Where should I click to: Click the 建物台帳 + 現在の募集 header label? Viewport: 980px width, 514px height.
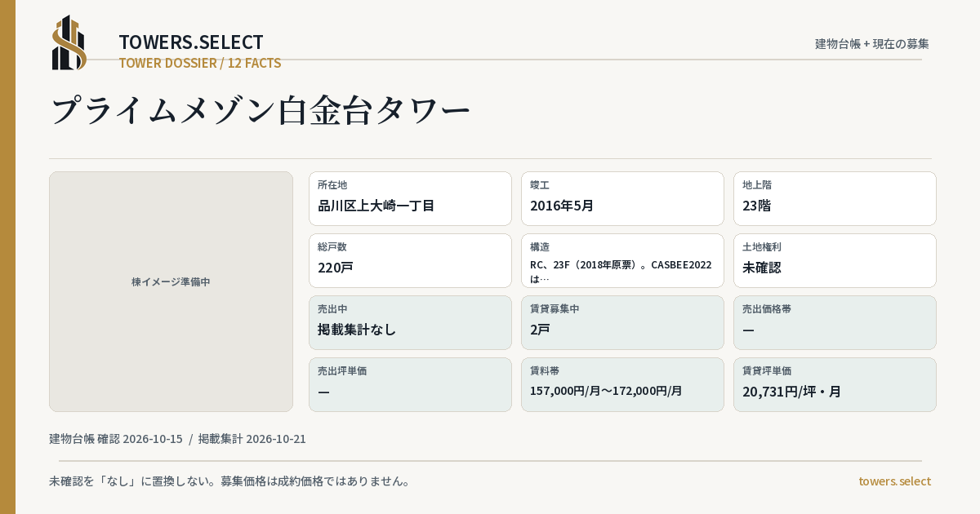click(x=872, y=43)
